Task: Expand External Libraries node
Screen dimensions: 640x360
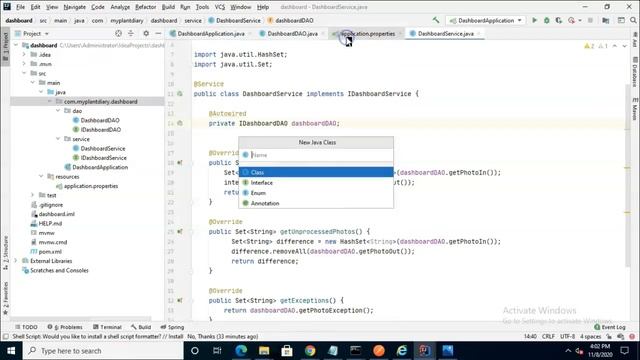Action: coord(16,260)
